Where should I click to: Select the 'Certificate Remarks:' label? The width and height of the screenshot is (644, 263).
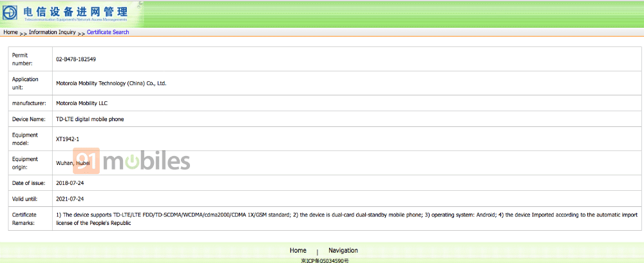[24, 219]
